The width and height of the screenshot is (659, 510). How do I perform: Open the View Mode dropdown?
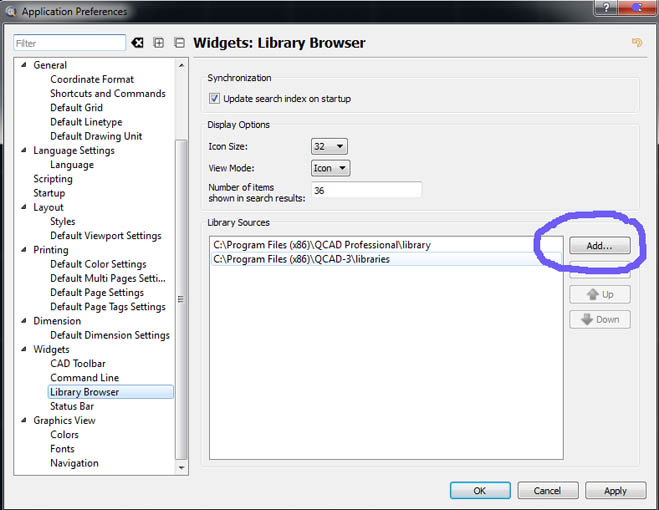click(330, 168)
